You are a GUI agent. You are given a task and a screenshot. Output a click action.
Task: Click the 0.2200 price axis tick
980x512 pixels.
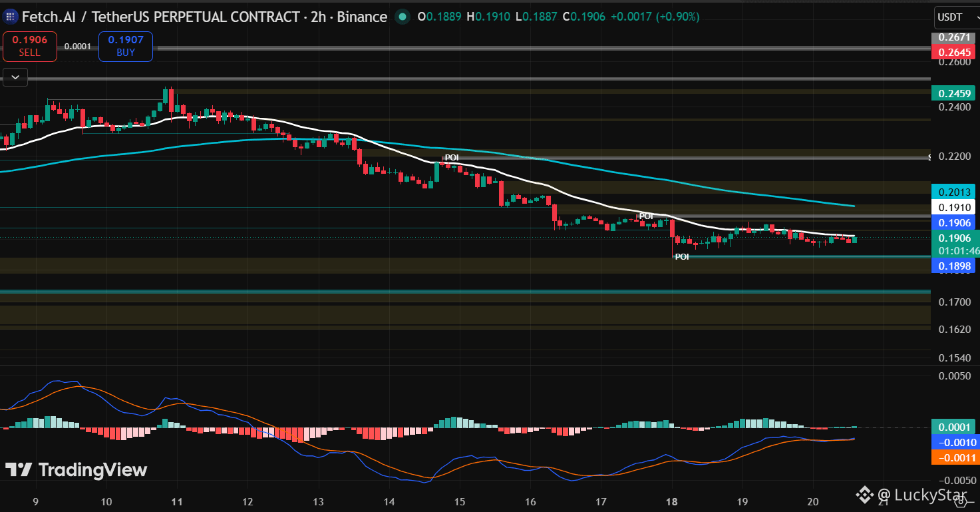point(955,156)
